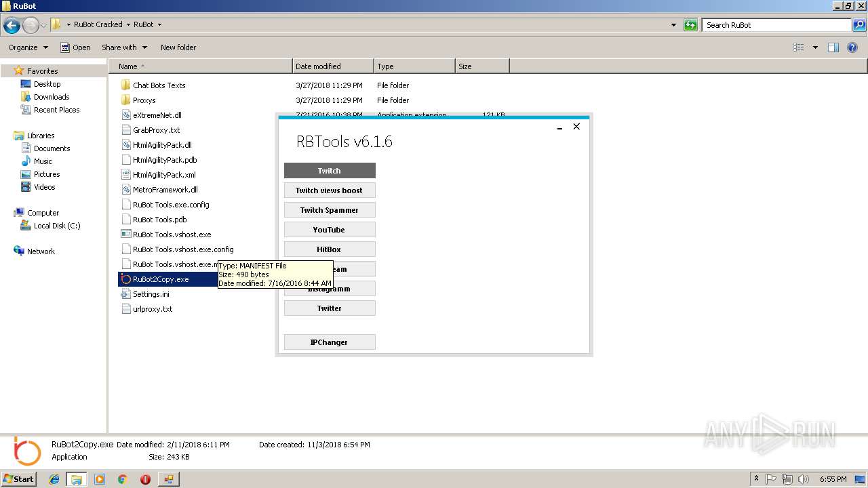The image size is (868, 488).
Task: Expand the breadcrumb arrow after RuBot
Action: (x=159, y=24)
